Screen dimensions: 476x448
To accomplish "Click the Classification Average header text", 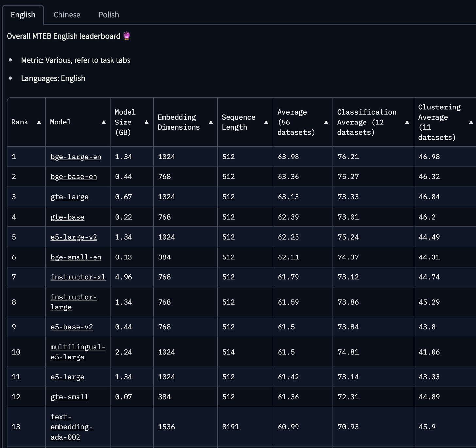I will tap(367, 122).
